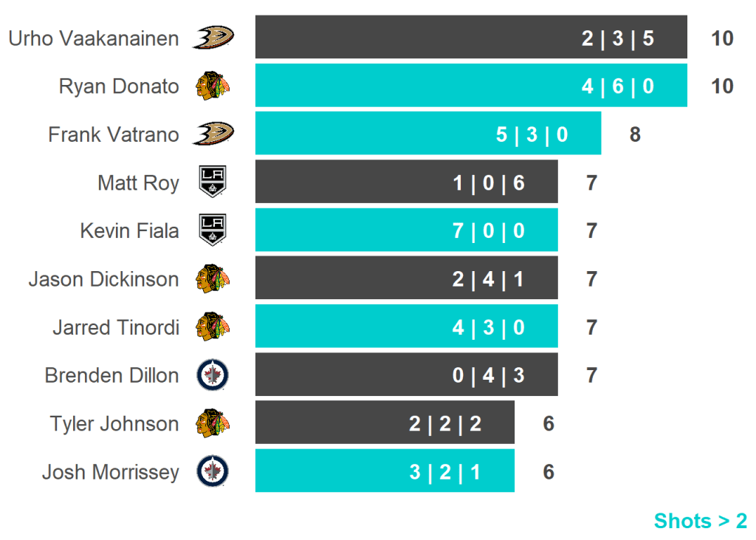Viewport: 756px width, 540px height.
Task: Click the Ducks logo beside Urho Vaakanainen
Action: point(213,37)
